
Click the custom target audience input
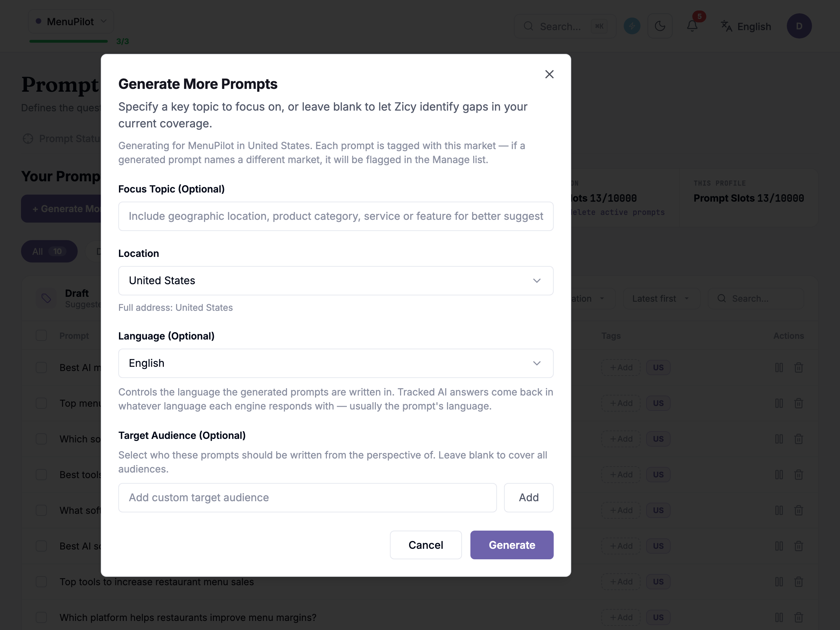[307, 497]
